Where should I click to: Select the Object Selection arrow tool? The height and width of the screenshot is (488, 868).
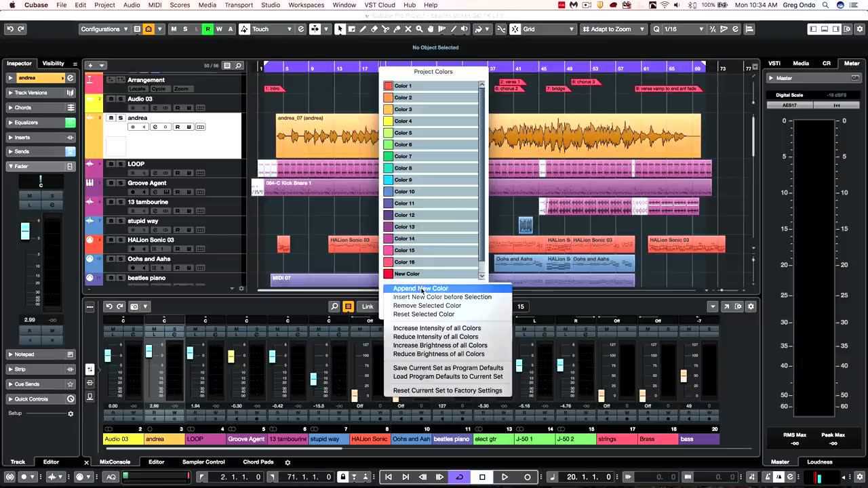tap(340, 29)
